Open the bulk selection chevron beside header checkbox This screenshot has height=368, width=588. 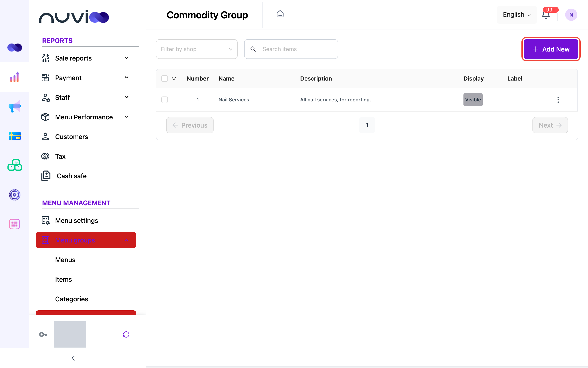[174, 79]
